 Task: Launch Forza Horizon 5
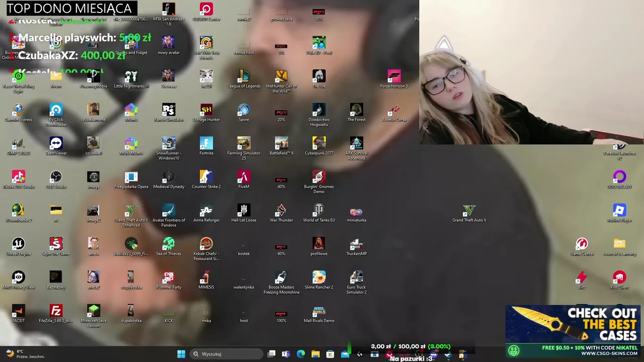(x=394, y=79)
